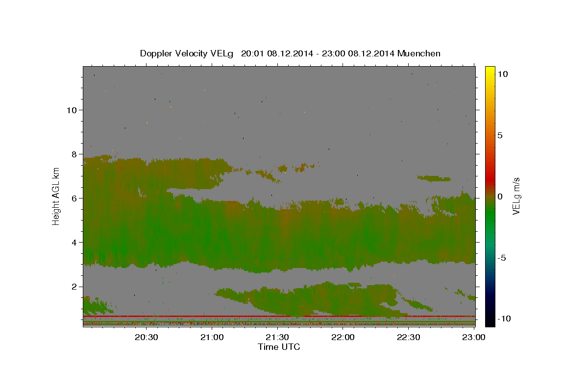This screenshot has width=588, height=392.
Task: Click the 21:00 time tick label
Action: [x=212, y=337]
